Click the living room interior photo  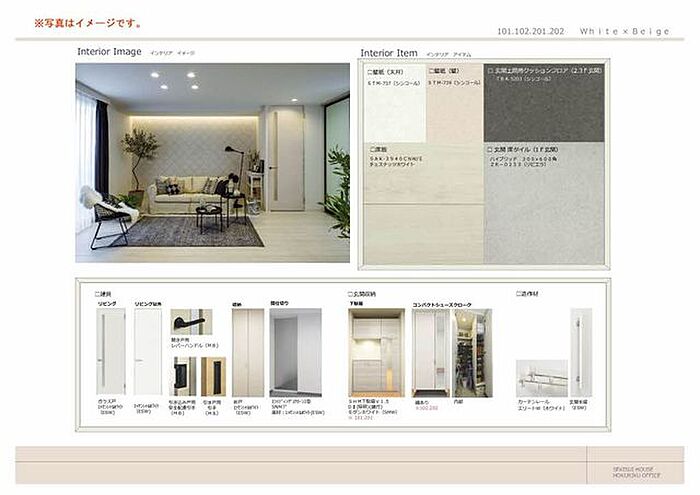pos(212,163)
